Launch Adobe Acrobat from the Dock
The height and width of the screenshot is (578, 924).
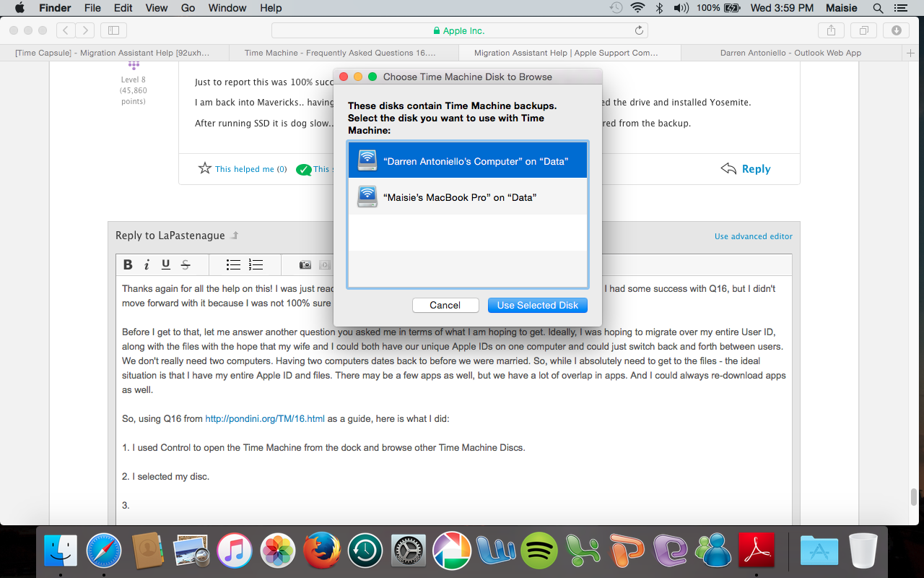pos(757,551)
